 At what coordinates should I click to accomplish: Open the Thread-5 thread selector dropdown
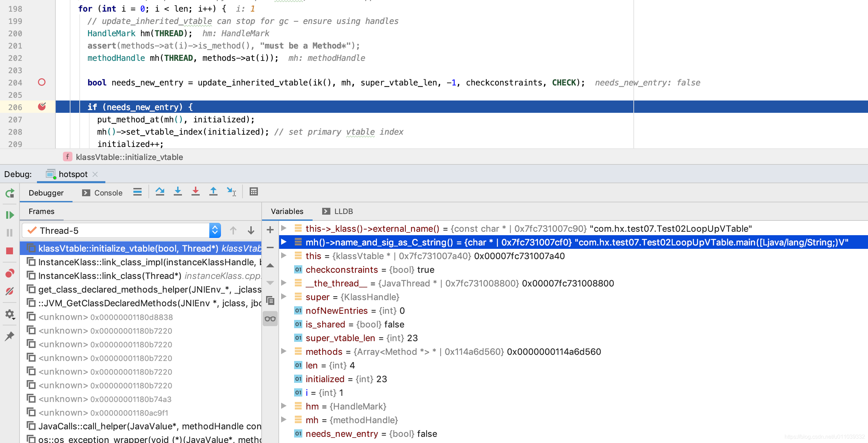(215, 230)
